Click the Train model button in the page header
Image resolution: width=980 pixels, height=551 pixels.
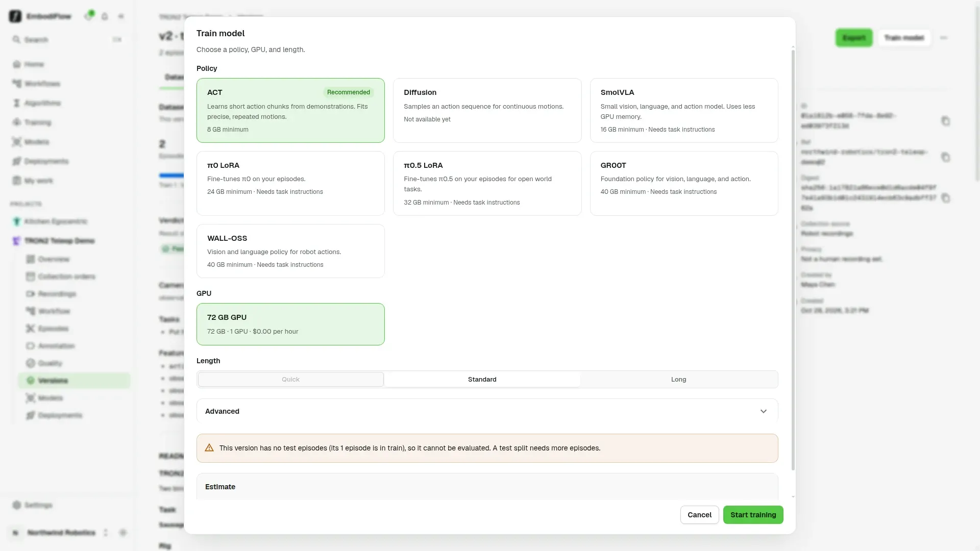[x=904, y=38]
